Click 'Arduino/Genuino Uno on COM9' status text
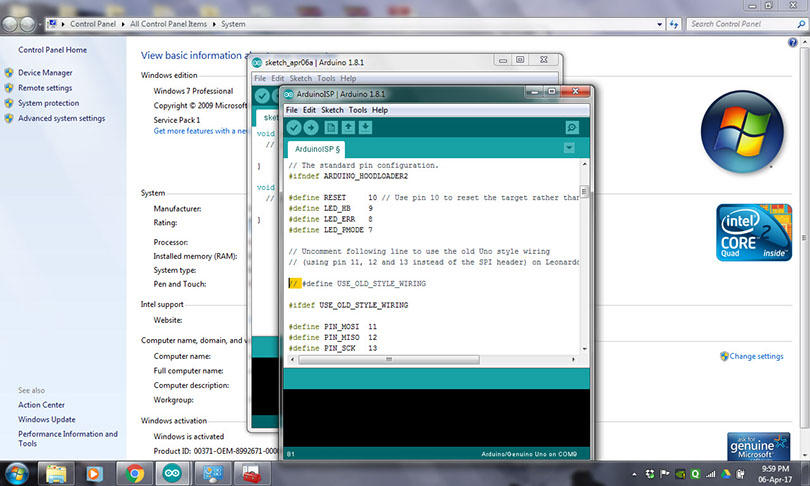The width and height of the screenshot is (810, 486). (x=529, y=454)
